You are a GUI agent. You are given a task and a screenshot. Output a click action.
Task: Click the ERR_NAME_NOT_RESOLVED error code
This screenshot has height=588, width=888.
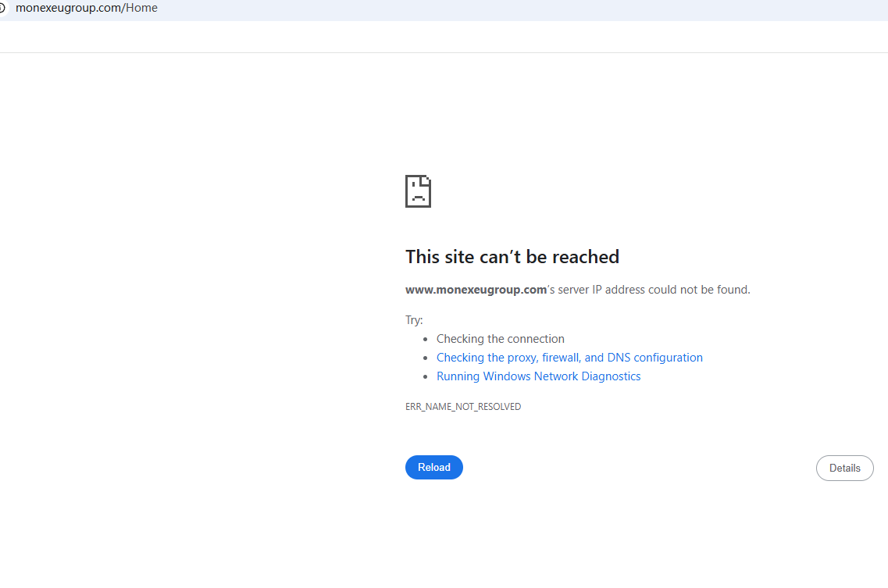[463, 407]
